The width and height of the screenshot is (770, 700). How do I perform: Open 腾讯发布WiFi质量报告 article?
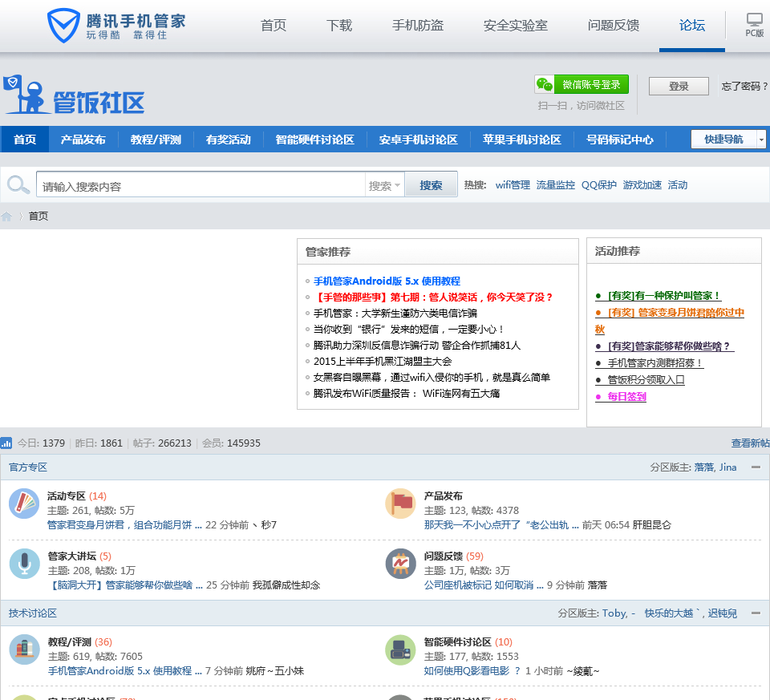(407, 393)
